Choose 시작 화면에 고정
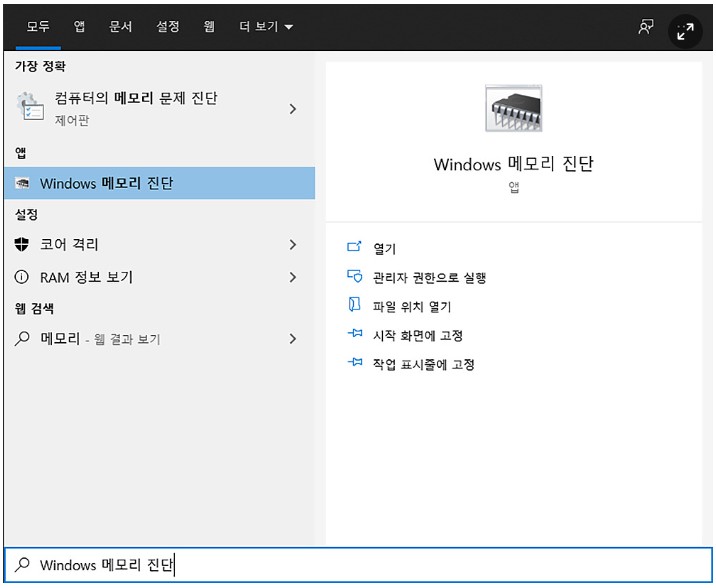Viewport: 716px width, 588px height. (x=418, y=336)
